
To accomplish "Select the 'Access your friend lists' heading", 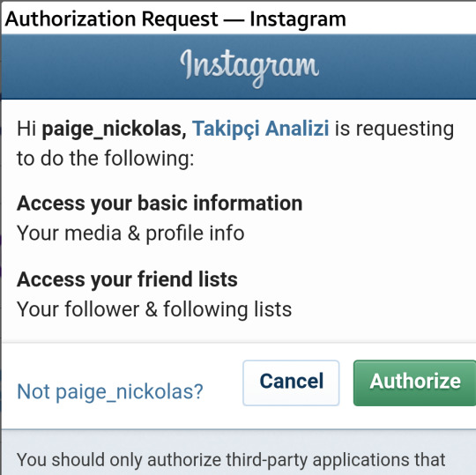I will pos(127,279).
